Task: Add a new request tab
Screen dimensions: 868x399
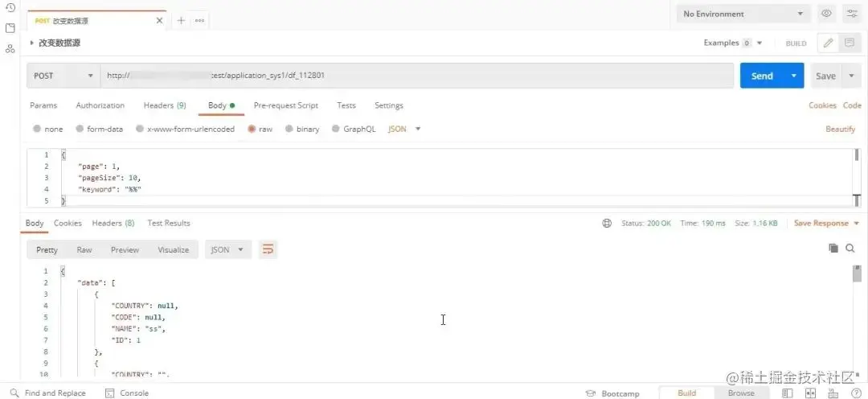Action: [x=181, y=20]
